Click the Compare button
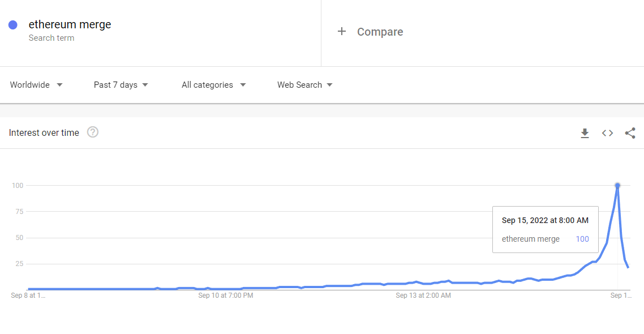 click(380, 32)
